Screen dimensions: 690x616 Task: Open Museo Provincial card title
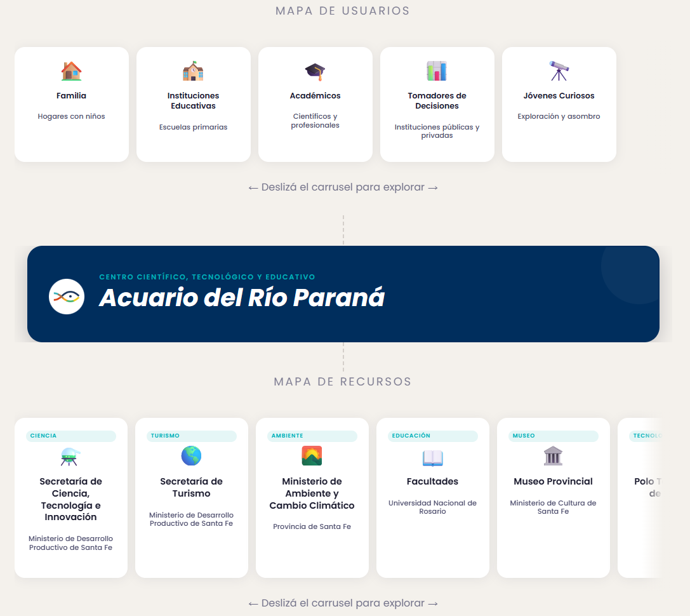[x=553, y=481]
